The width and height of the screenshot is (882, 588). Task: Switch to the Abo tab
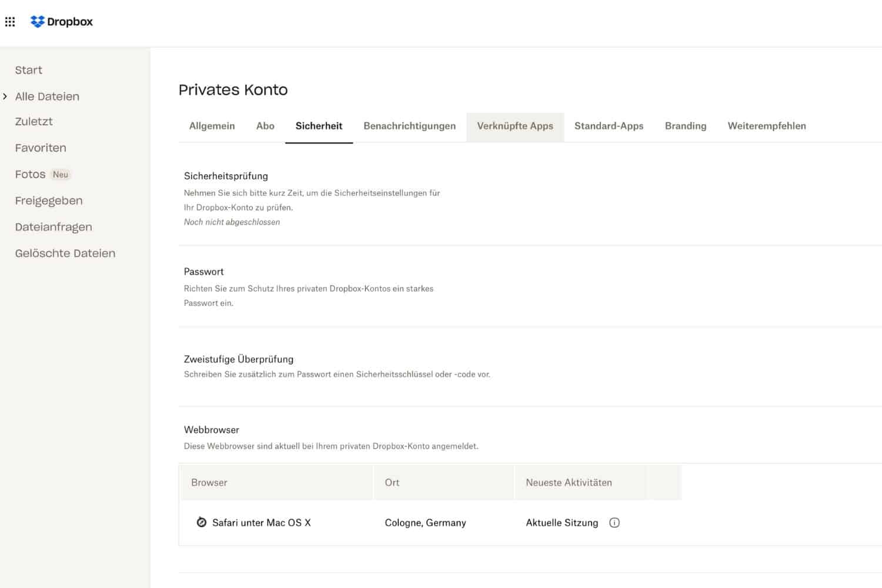coord(265,126)
